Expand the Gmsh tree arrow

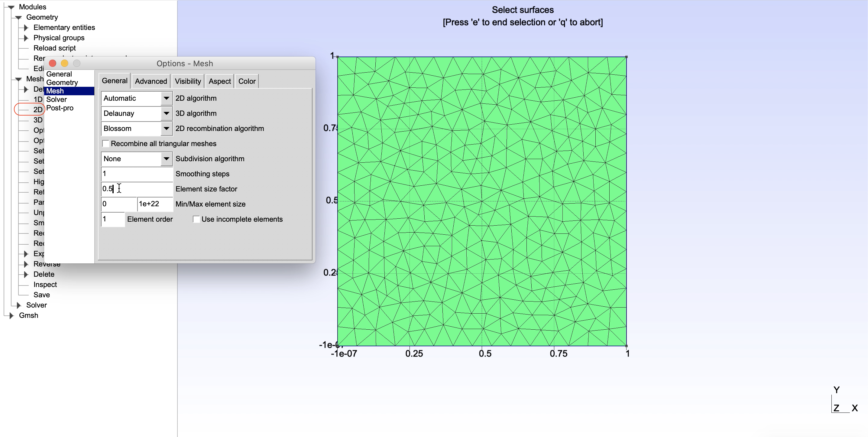coord(11,316)
